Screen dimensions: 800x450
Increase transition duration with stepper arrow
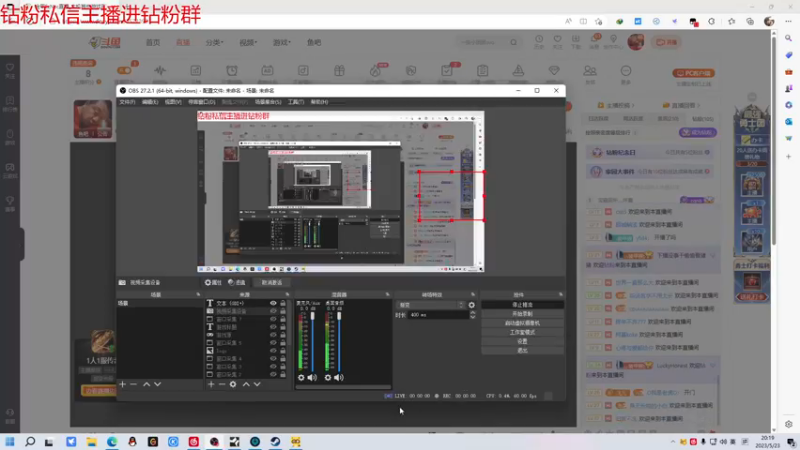pos(472,313)
